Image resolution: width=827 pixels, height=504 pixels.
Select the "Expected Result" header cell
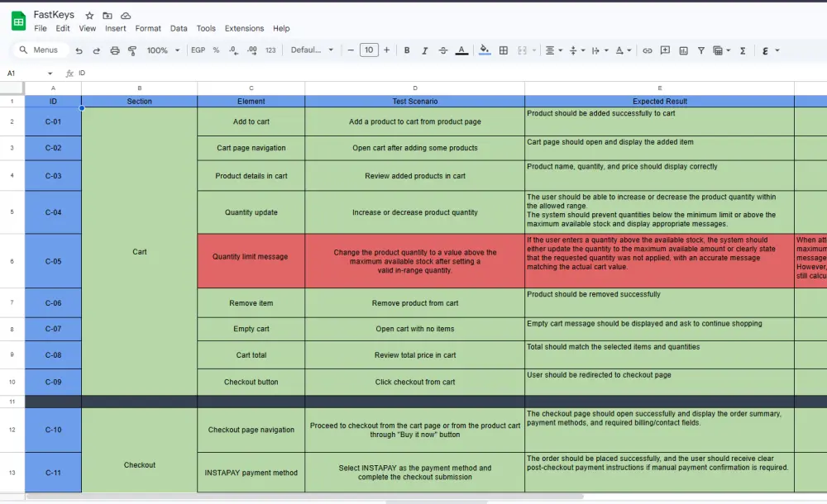click(x=659, y=102)
